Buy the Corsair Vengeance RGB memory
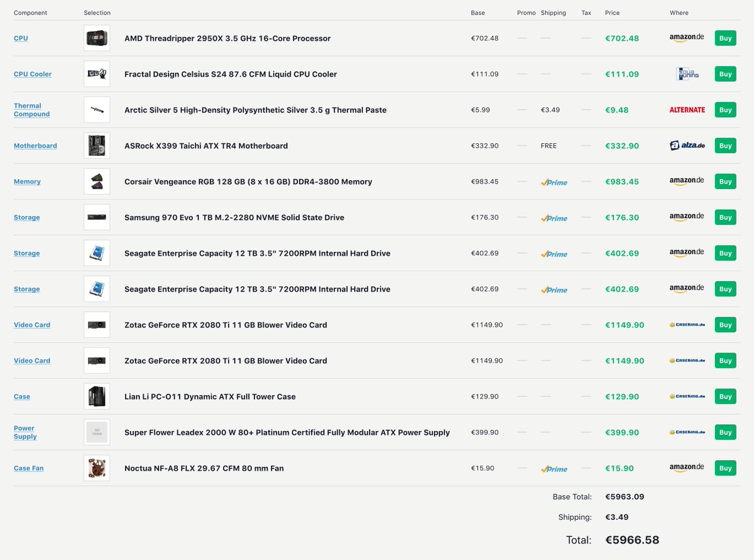 725,182
